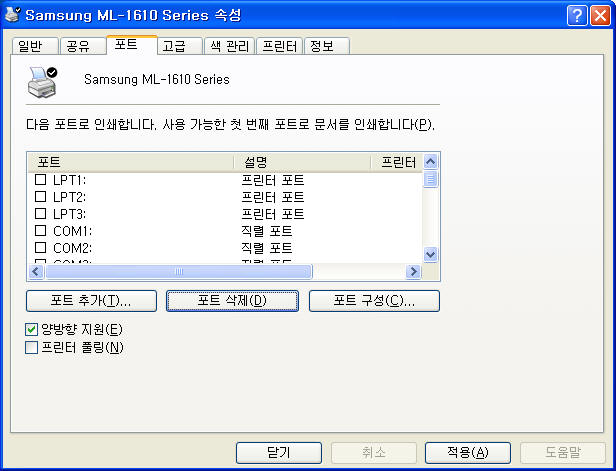616x471 pixels.
Task: Open the 색 관리 tab
Action: click(229, 46)
